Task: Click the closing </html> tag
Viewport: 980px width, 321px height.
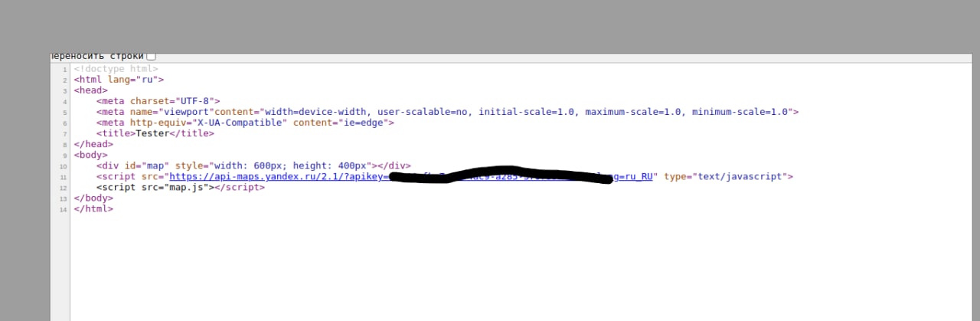Action: click(x=93, y=208)
